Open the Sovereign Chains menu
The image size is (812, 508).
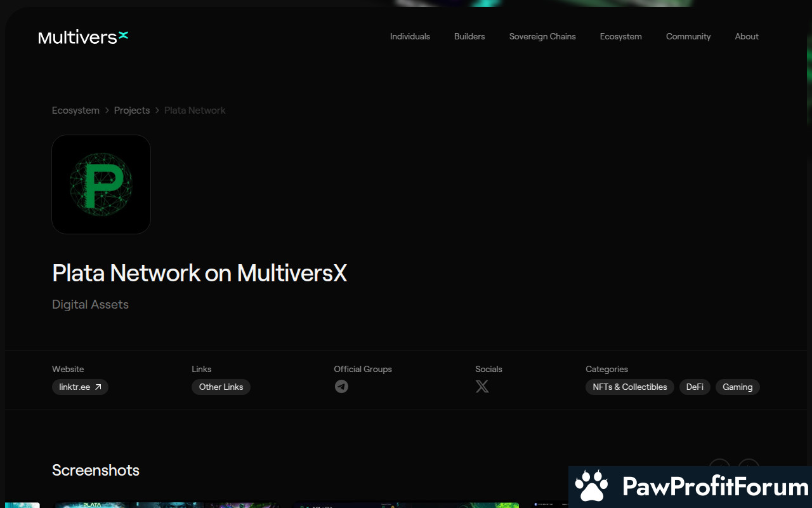(542, 37)
